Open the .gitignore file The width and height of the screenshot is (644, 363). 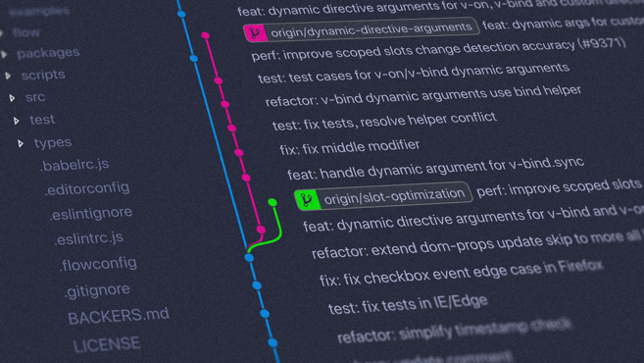(x=97, y=290)
